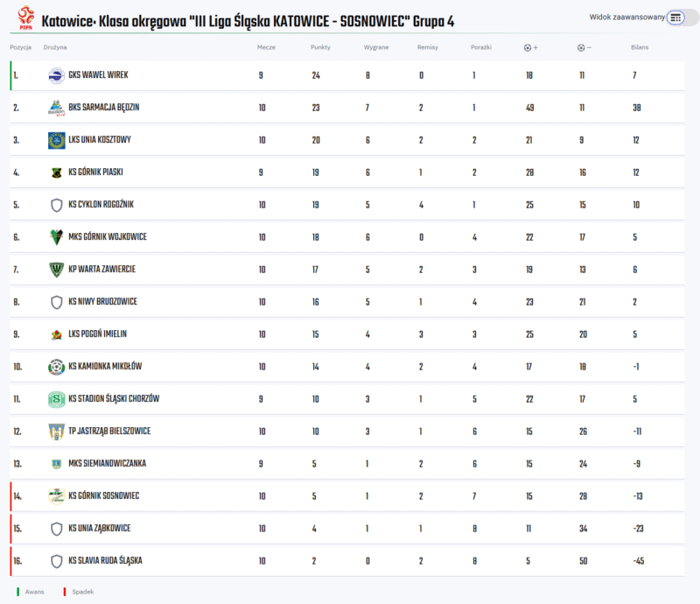Viewport: 700px width, 604px height.
Task: Click the Punkty column header
Action: [x=320, y=47]
